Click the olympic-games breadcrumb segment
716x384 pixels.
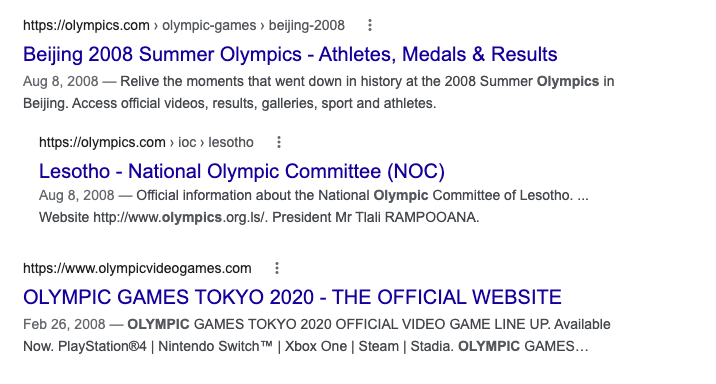click(x=209, y=25)
